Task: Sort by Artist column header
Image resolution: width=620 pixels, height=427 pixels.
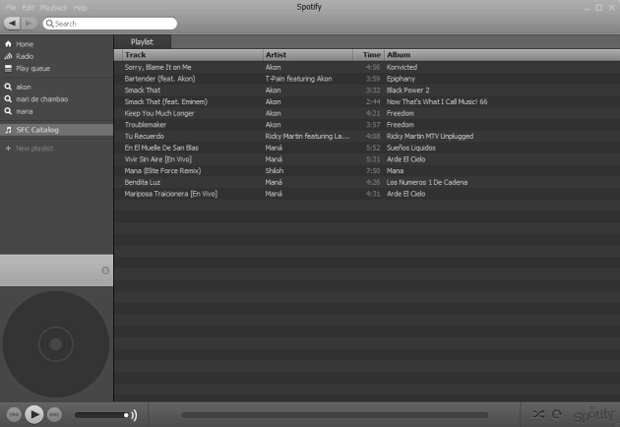Action: point(308,55)
